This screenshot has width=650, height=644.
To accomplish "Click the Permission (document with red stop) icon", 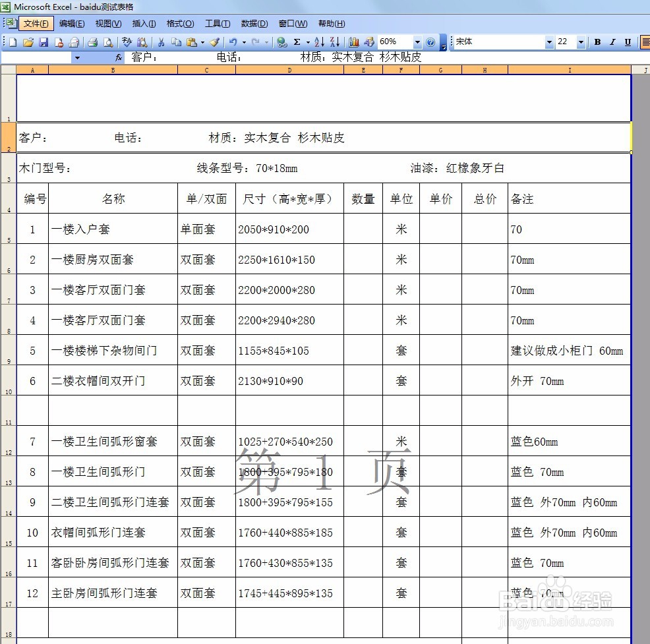I will tap(59, 42).
